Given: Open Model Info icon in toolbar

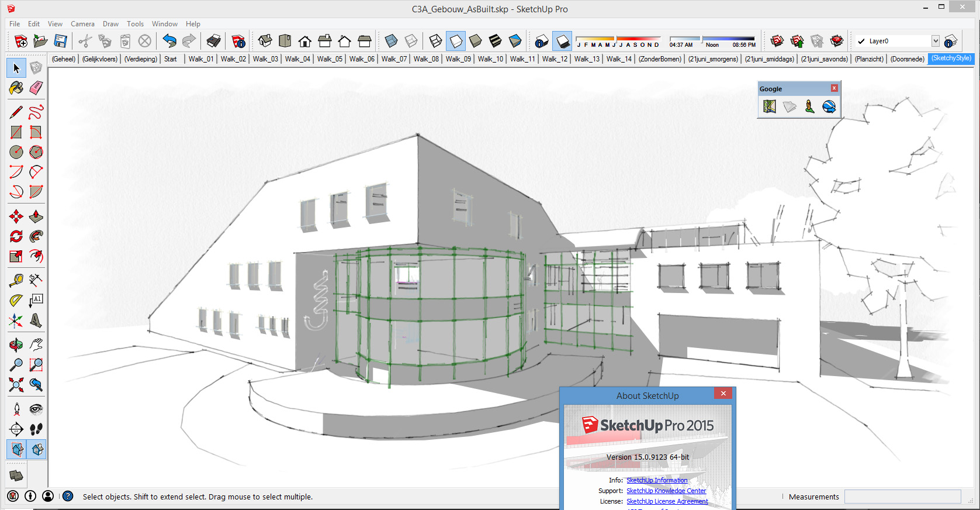Looking at the screenshot, I should [x=238, y=41].
